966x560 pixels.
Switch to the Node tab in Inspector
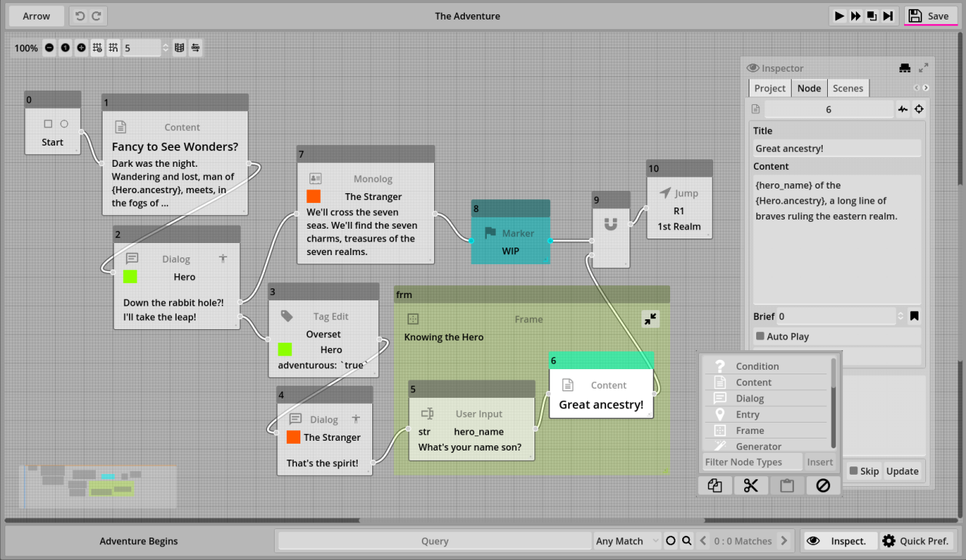pos(809,88)
